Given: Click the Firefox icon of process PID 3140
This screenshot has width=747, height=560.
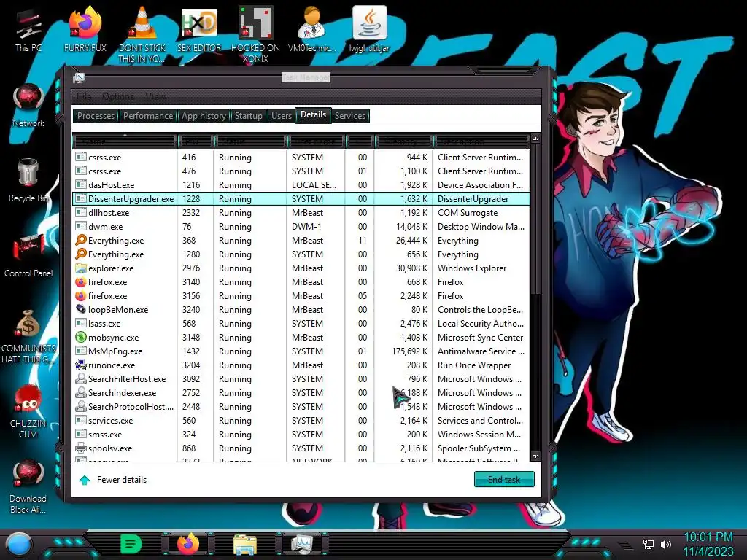Looking at the screenshot, I should click(x=81, y=282).
